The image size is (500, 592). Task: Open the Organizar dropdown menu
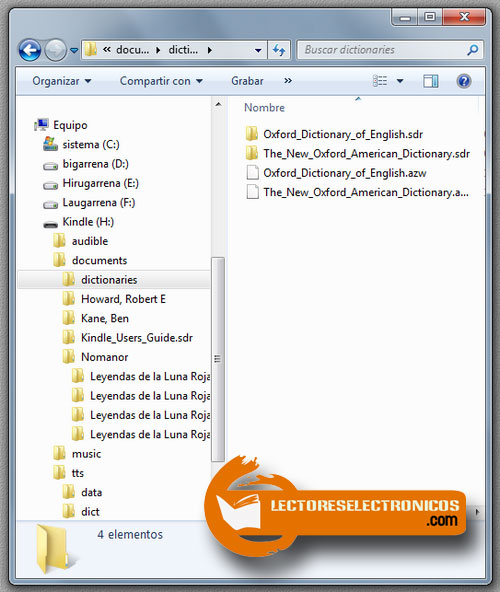(62, 81)
